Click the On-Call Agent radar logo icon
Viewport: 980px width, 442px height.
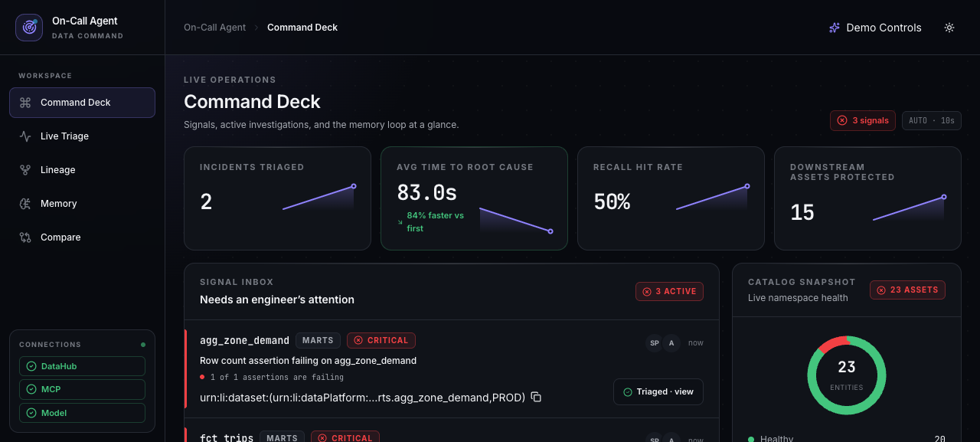tap(29, 28)
